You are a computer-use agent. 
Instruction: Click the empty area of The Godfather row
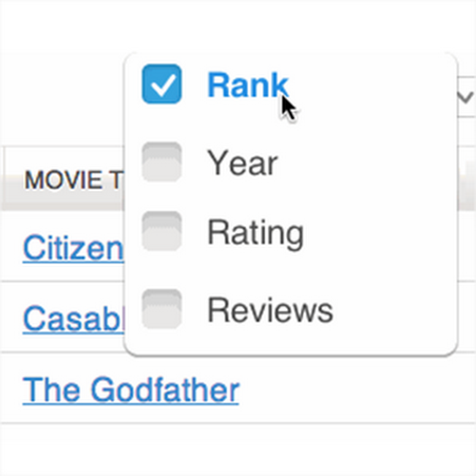(x=357, y=388)
